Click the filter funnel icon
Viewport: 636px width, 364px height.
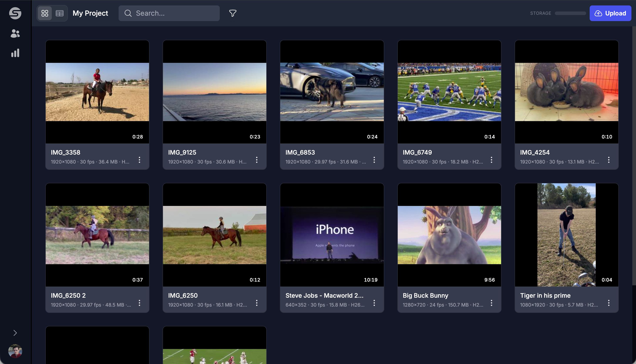click(233, 13)
